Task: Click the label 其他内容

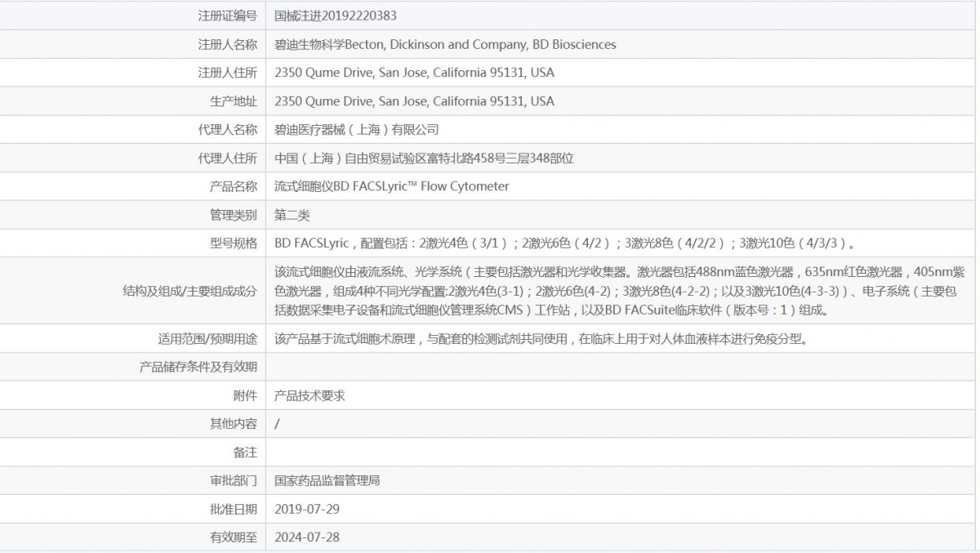Action: click(233, 424)
